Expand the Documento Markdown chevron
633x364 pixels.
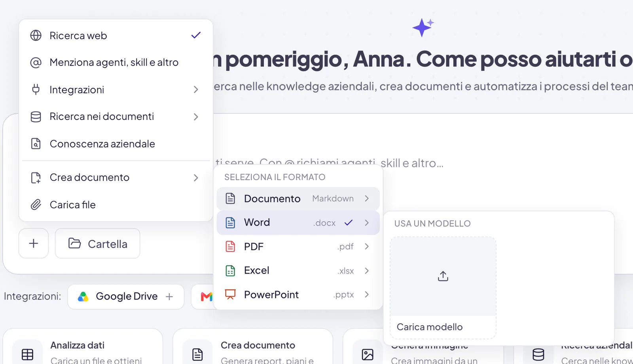coord(367,198)
